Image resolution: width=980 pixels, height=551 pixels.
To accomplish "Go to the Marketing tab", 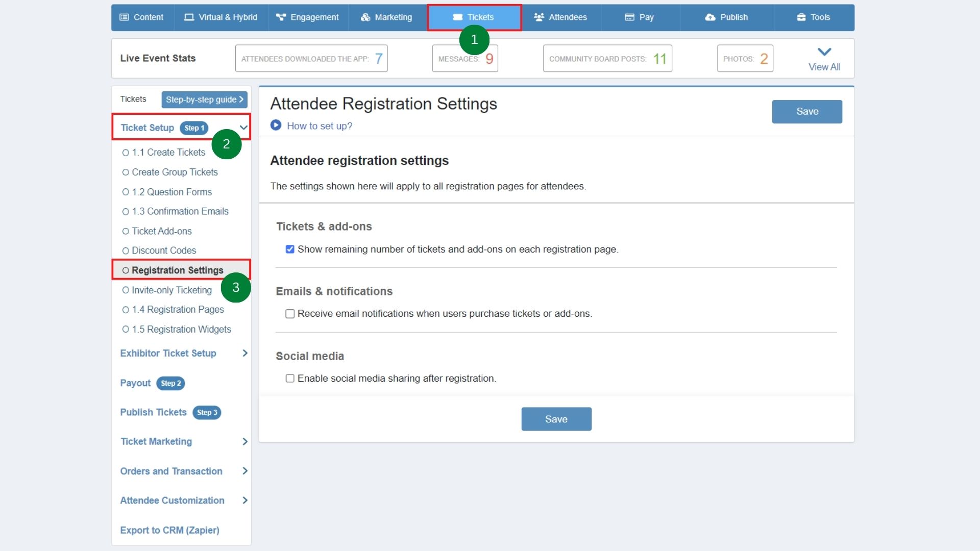I will pos(387,17).
